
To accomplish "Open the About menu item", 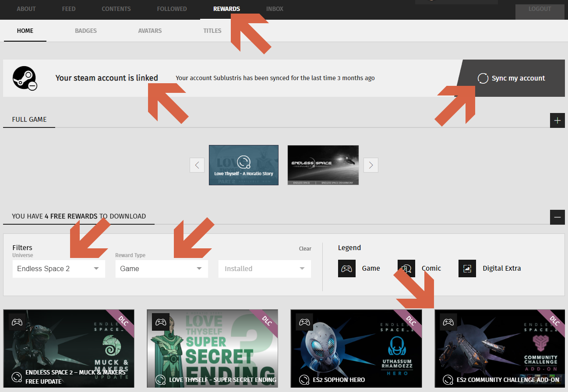I will (26, 9).
